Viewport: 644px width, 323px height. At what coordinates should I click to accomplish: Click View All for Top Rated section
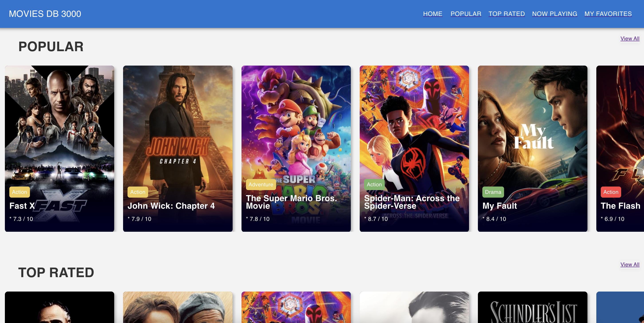pyautogui.click(x=630, y=264)
